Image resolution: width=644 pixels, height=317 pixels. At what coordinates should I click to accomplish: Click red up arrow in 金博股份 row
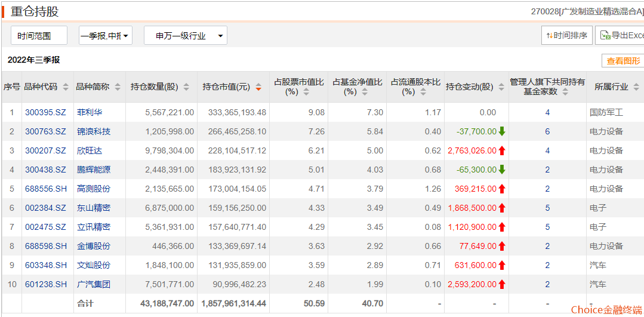(502, 246)
